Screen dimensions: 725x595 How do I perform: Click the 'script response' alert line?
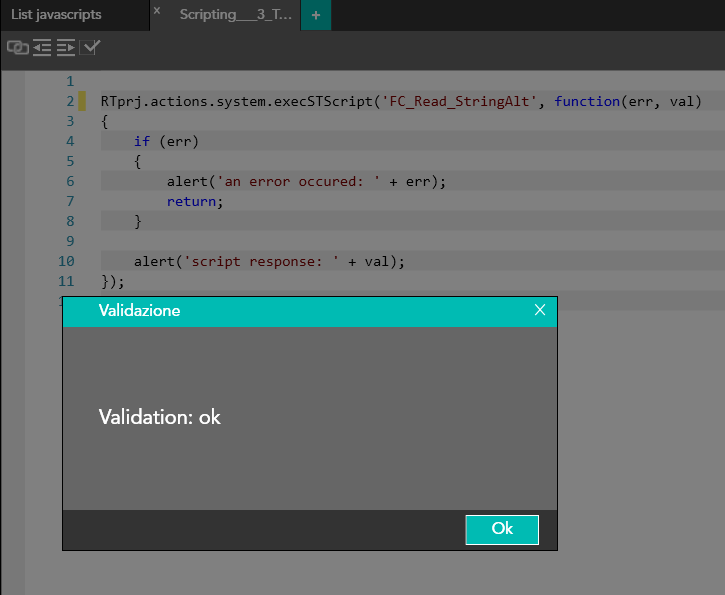pyautogui.click(x=269, y=261)
